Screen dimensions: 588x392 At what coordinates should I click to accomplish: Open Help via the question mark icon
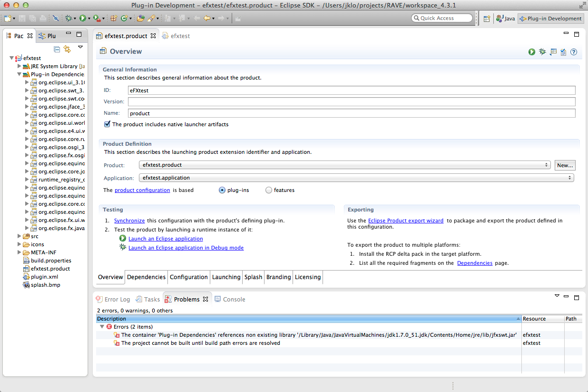pos(574,52)
